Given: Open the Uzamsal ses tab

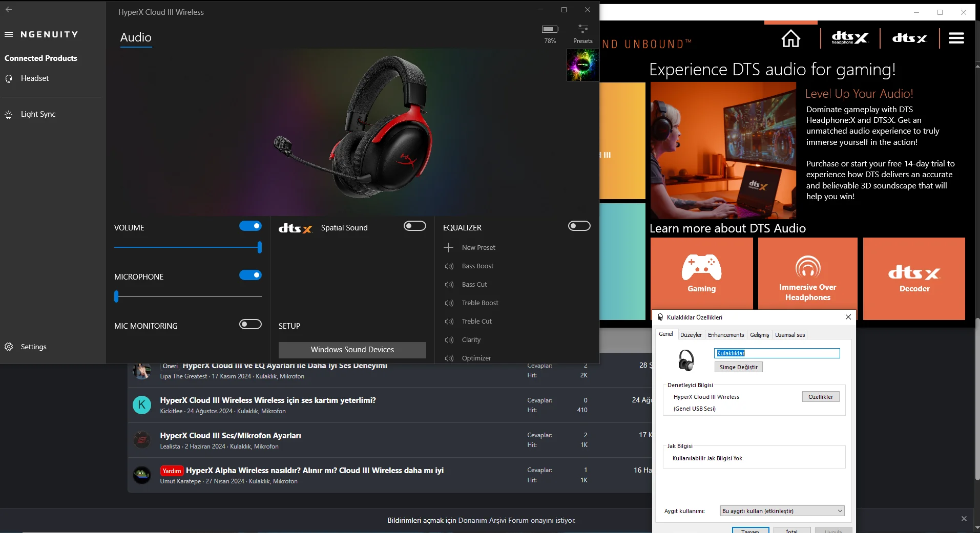Looking at the screenshot, I should (790, 335).
